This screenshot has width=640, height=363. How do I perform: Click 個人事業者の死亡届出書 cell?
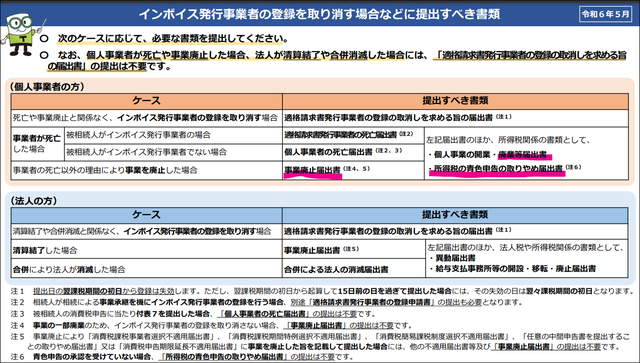(x=353, y=152)
